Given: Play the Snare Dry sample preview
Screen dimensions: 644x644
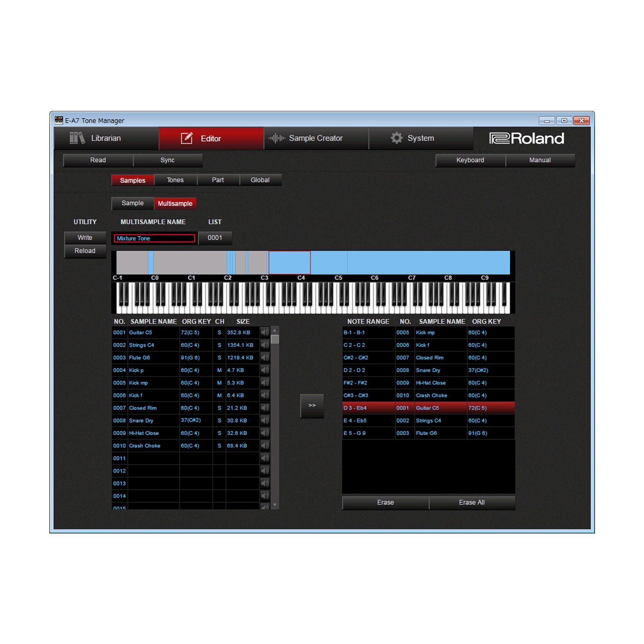Looking at the screenshot, I should tap(265, 420).
